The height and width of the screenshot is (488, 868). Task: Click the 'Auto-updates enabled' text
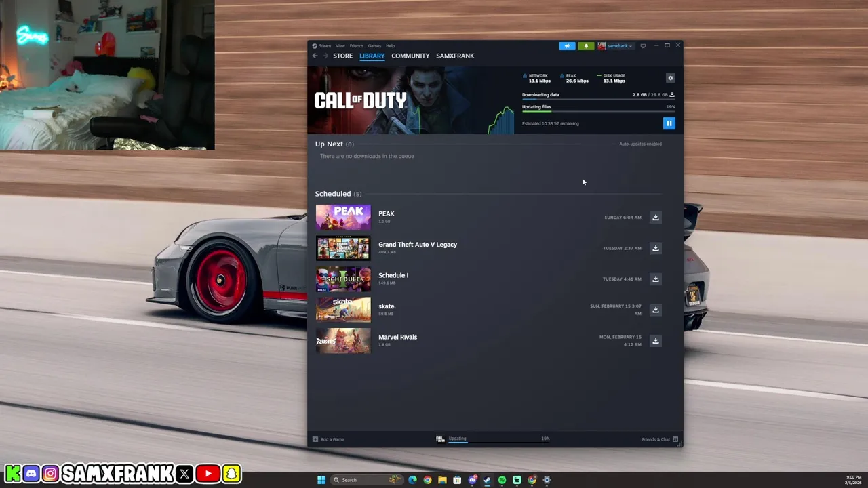pyautogui.click(x=640, y=144)
